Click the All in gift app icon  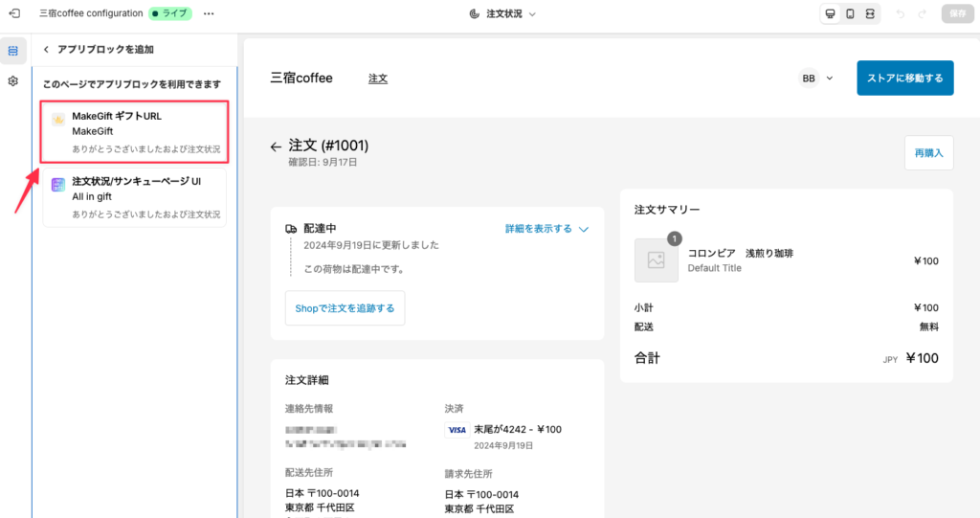pos(58,185)
